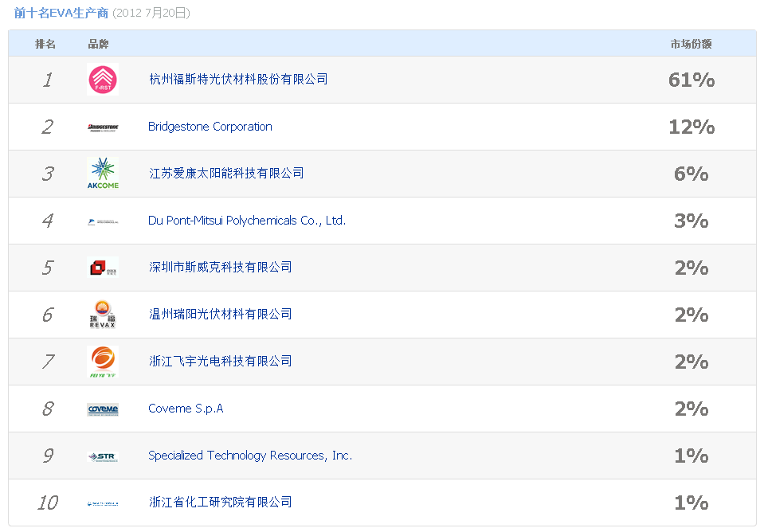Open 杭州福斯特光伏材料股份有限公司 link
Image resolution: width=764 pixels, height=532 pixels.
(x=238, y=79)
